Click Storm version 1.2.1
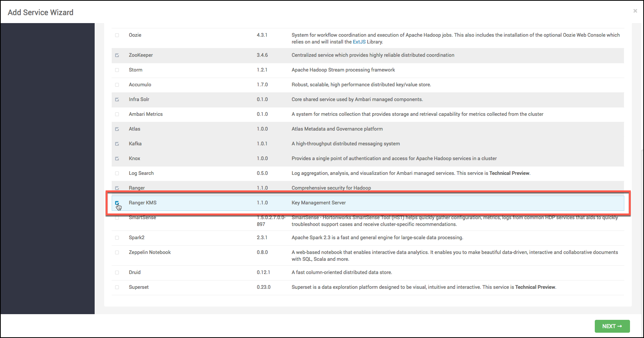Screen dimensions: 644x338 tap(262, 70)
